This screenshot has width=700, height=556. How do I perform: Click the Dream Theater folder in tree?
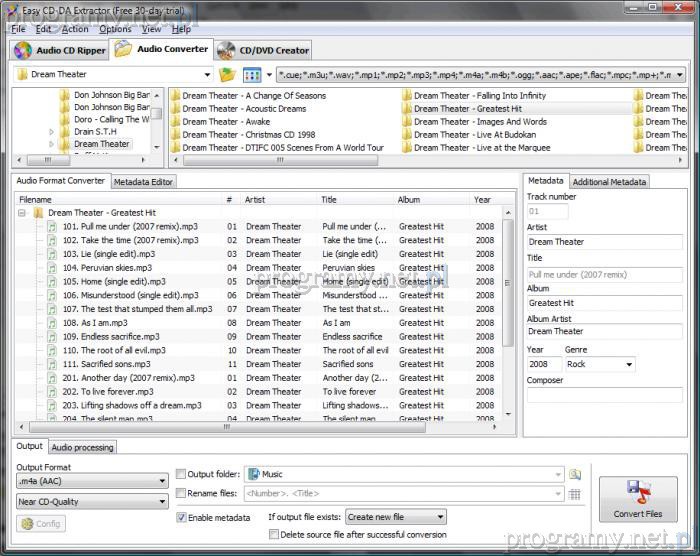(x=101, y=144)
